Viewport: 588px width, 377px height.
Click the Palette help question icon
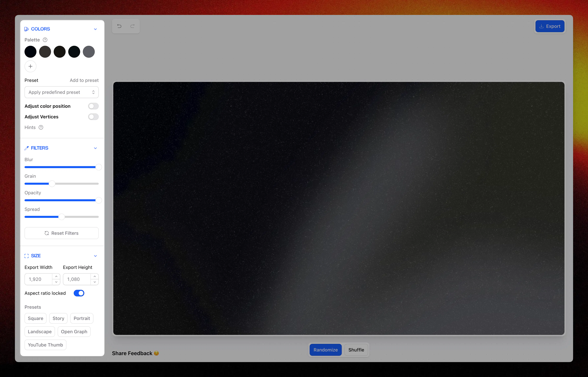45,40
